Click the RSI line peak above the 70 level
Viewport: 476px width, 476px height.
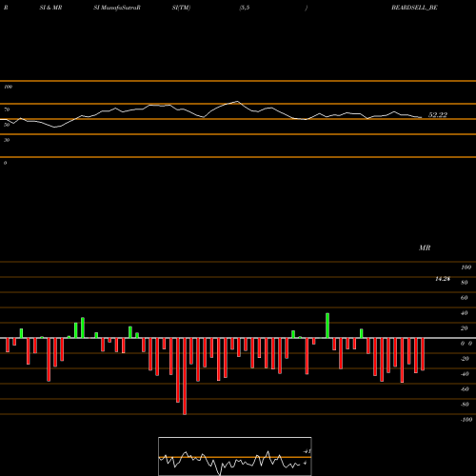(237, 102)
